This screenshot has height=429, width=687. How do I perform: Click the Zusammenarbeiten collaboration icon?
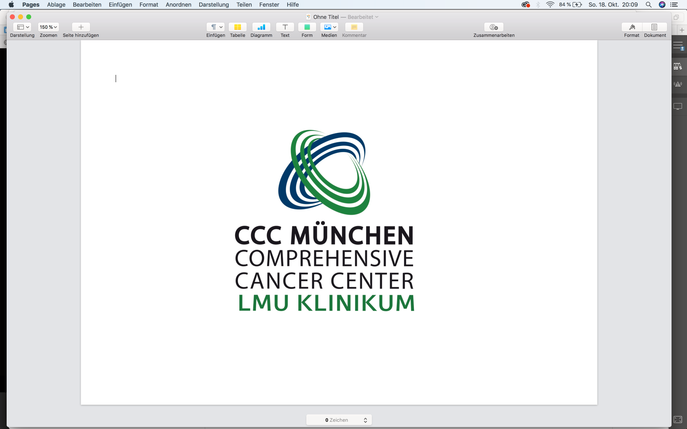click(494, 27)
